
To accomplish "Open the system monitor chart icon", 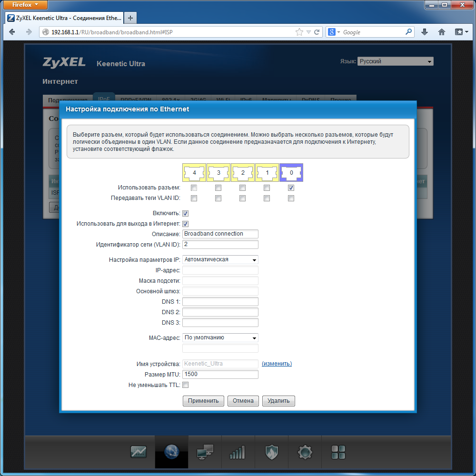I will click(x=139, y=452).
